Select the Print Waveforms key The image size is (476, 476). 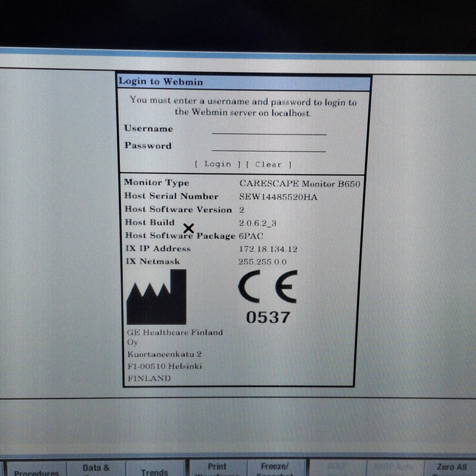pyautogui.click(x=217, y=469)
